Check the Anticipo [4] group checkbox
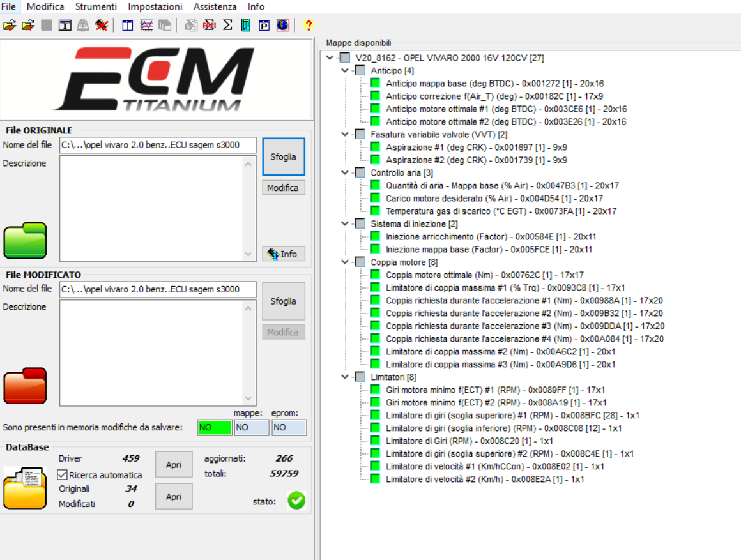741x560 pixels. click(x=360, y=70)
